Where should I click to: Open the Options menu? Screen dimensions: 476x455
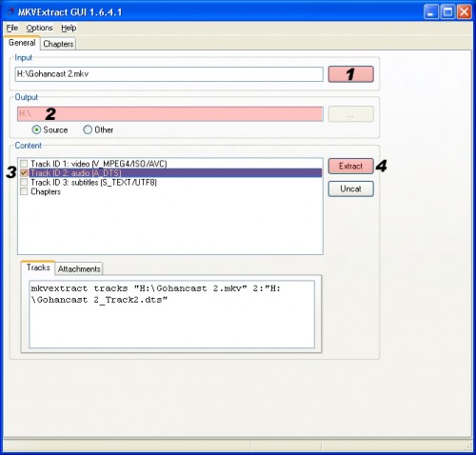coord(39,28)
